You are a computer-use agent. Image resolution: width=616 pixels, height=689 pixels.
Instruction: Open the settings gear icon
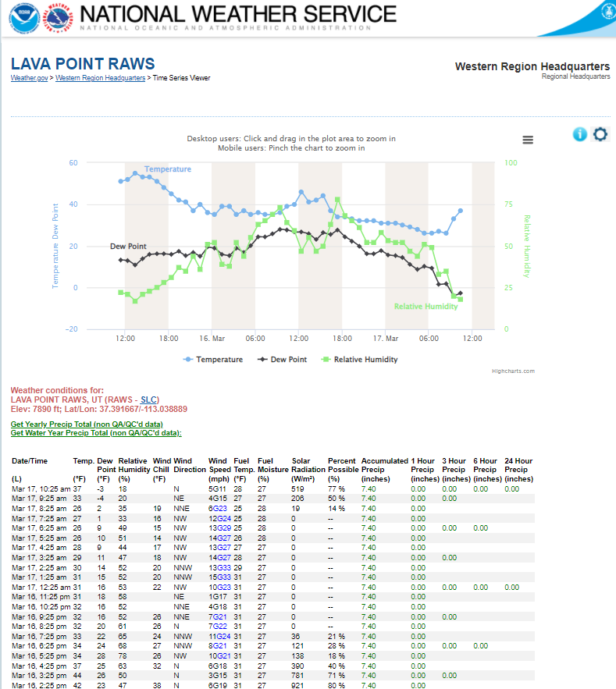[x=600, y=134]
